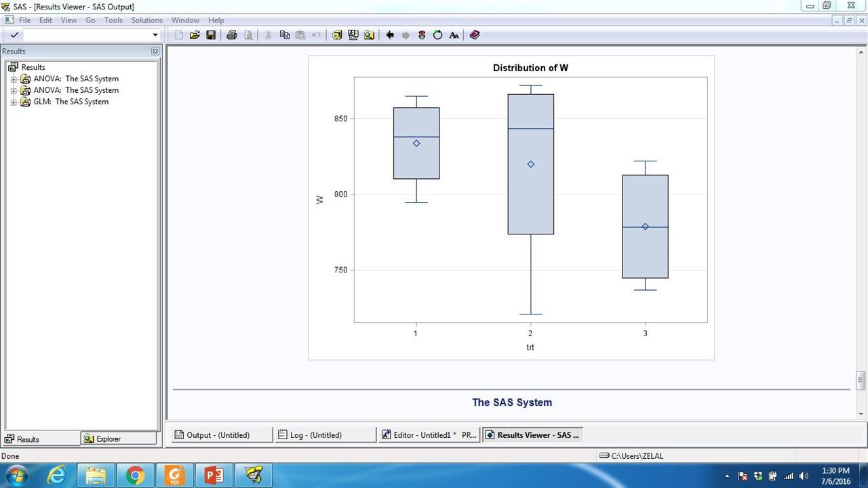Viewport: 868px width, 488px height.
Task: Select the root Results tree item
Action: [33, 67]
